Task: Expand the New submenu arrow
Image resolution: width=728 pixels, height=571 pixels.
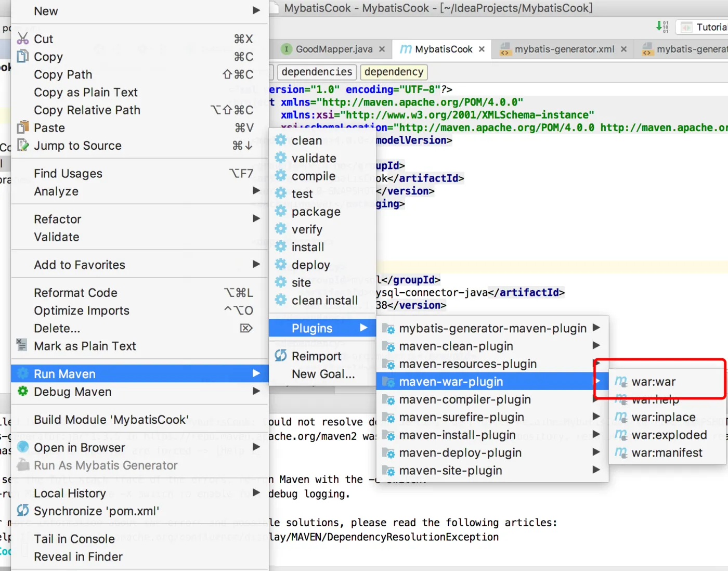Action: pyautogui.click(x=256, y=10)
